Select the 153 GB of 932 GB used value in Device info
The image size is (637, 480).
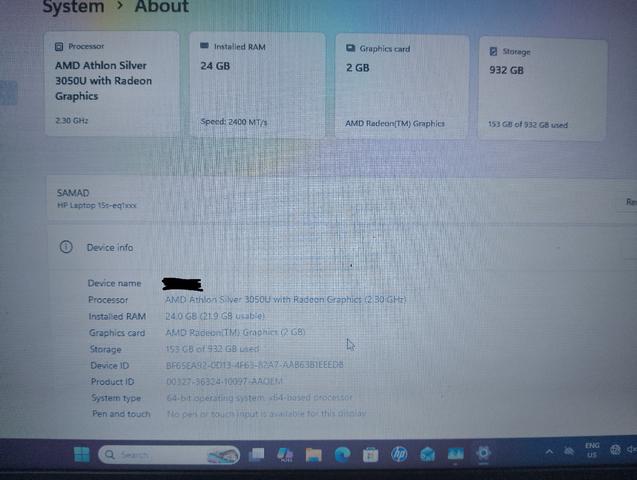pyautogui.click(x=212, y=349)
